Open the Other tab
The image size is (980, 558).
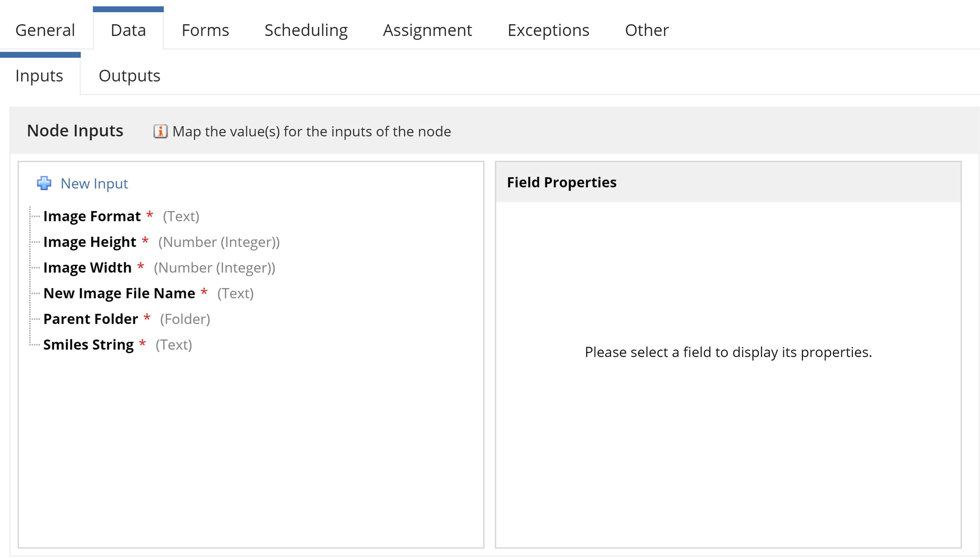(x=647, y=30)
